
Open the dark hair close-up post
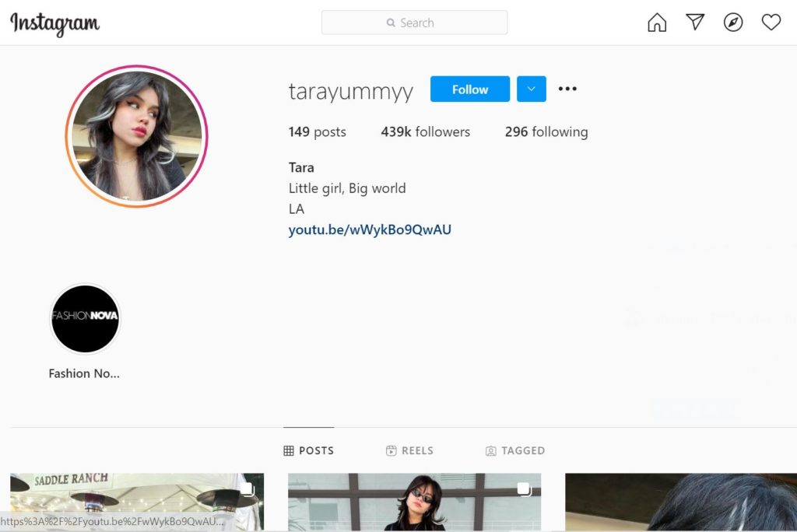[x=681, y=502]
